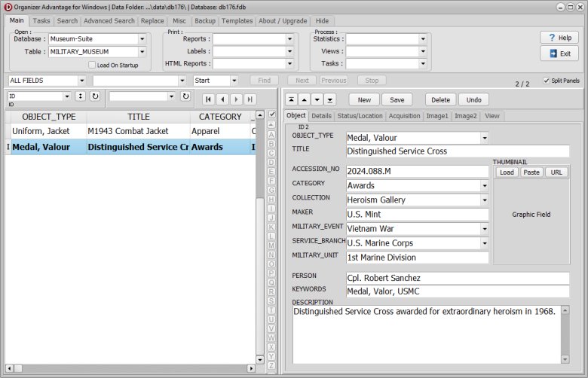The height and width of the screenshot is (378, 588).
Task: Toggle the checkbox above the alphabet index
Action: tap(271, 114)
